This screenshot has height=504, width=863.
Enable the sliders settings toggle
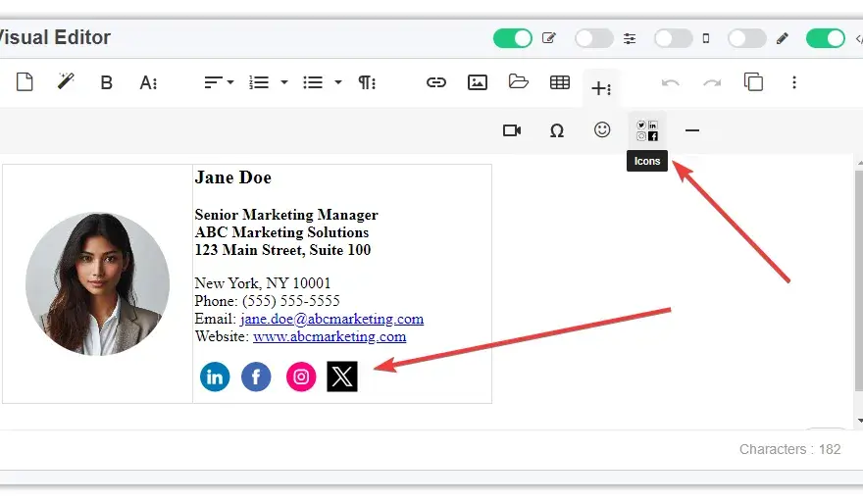(x=594, y=38)
